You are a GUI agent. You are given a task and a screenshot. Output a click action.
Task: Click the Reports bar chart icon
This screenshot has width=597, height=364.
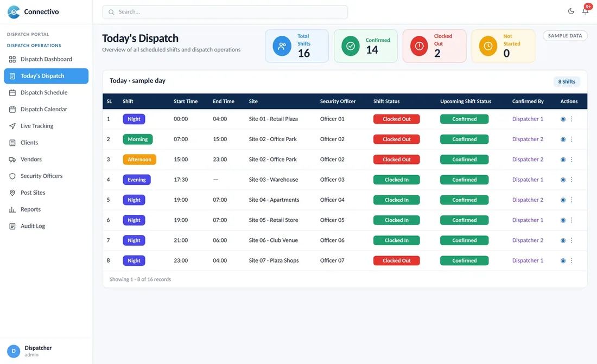(12, 209)
